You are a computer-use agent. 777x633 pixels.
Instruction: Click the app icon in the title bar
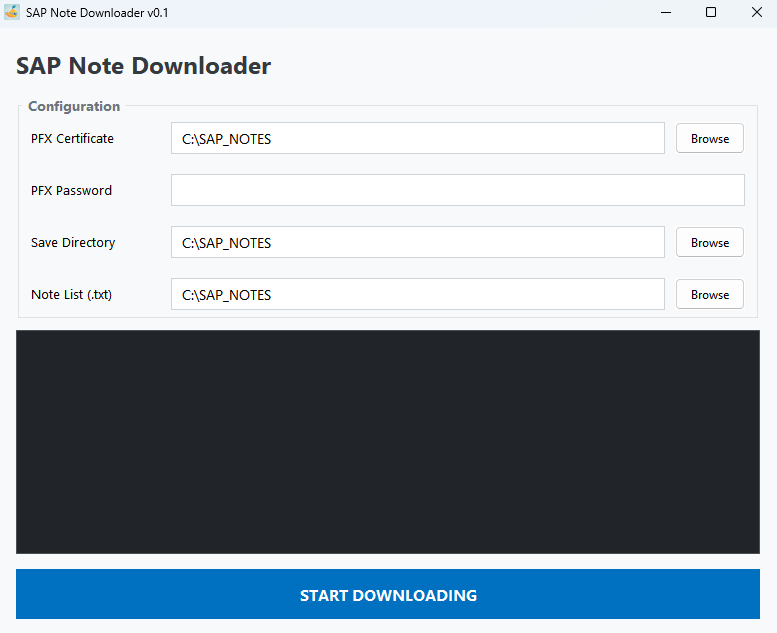click(12, 12)
